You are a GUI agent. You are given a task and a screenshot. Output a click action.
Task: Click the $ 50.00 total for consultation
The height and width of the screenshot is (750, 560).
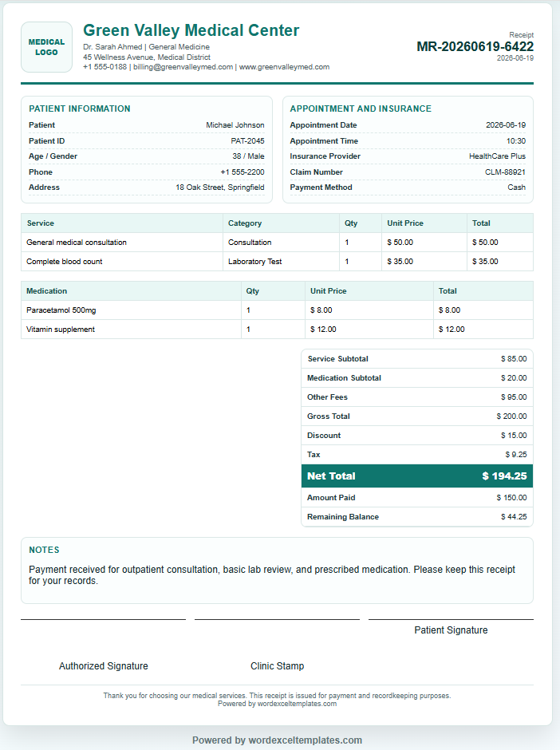point(499,243)
